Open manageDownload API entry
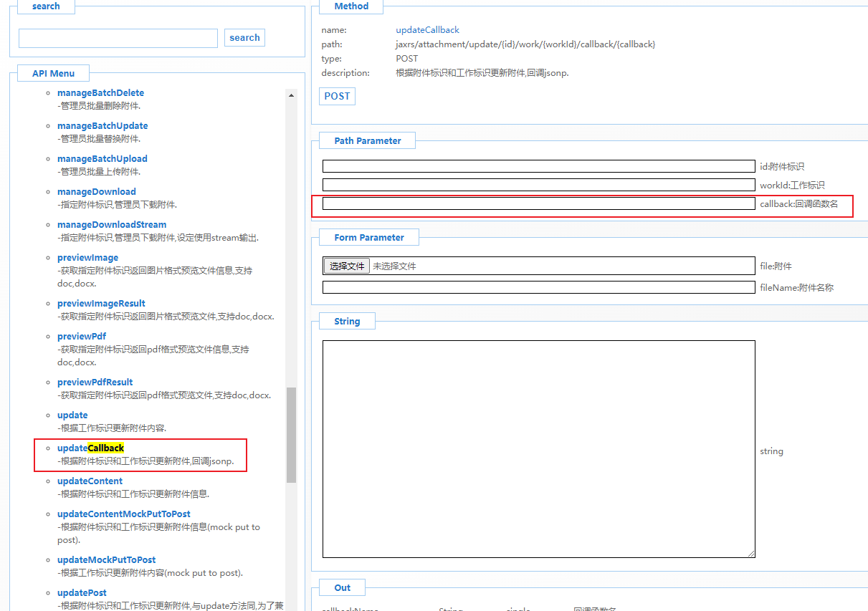This screenshot has width=868, height=611. [97, 192]
